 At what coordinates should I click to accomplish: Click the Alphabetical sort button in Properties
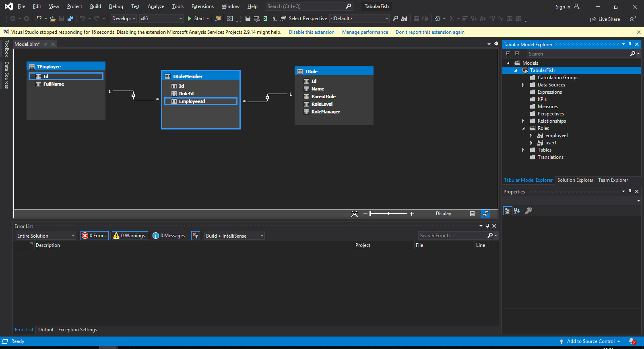pyautogui.click(x=517, y=211)
